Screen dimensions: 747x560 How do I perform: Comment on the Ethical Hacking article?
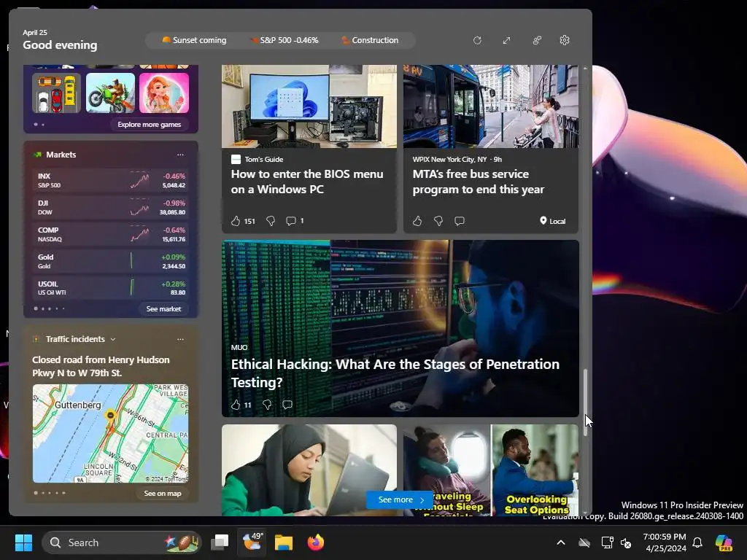(x=287, y=405)
